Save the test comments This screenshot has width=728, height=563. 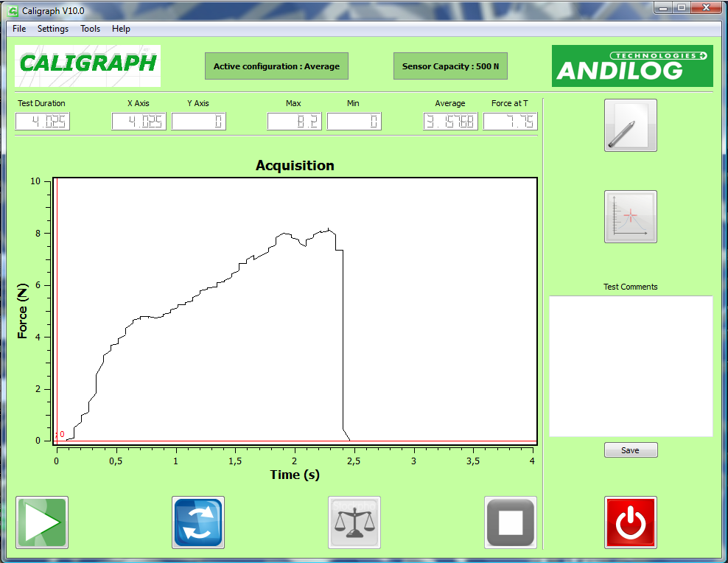(631, 450)
